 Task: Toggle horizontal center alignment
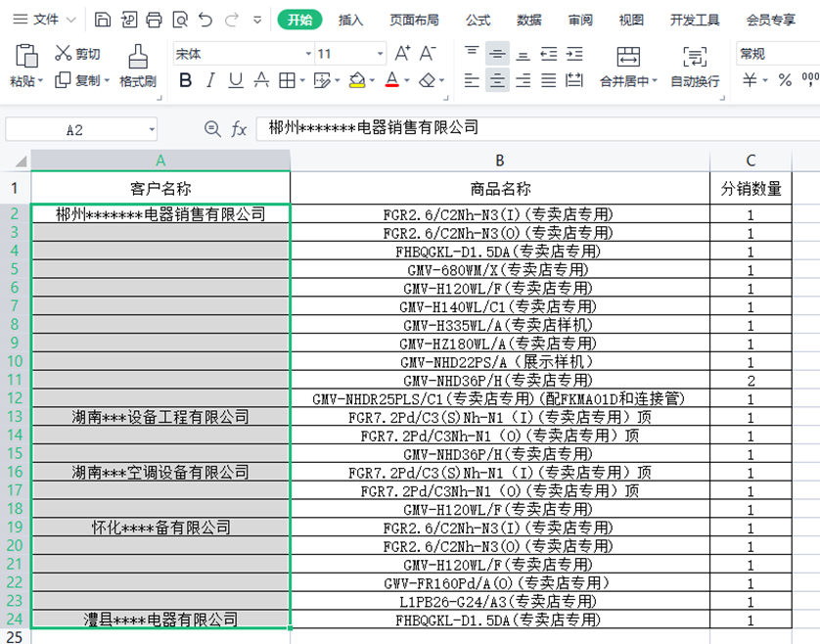coord(497,80)
